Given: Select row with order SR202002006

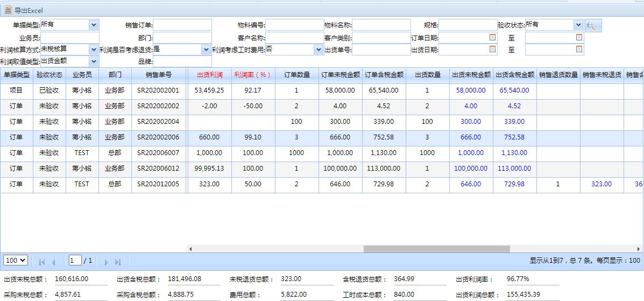Looking at the screenshot, I should [x=322, y=137].
